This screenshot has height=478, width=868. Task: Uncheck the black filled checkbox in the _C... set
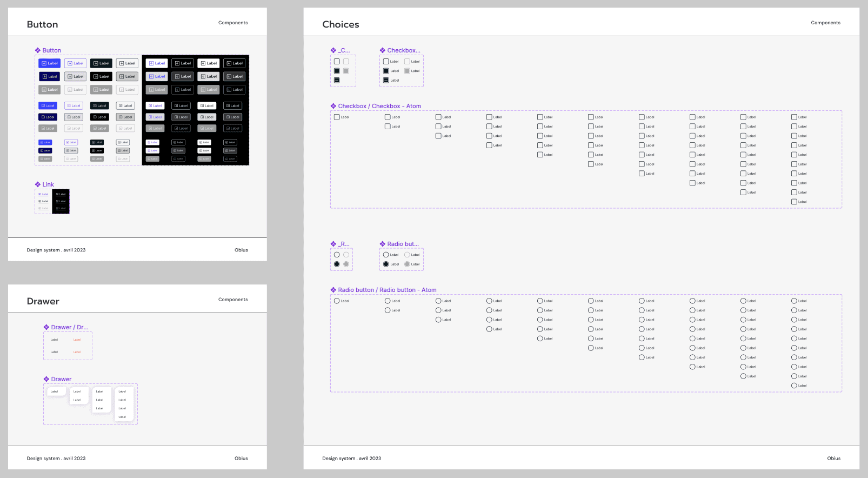coord(337,71)
